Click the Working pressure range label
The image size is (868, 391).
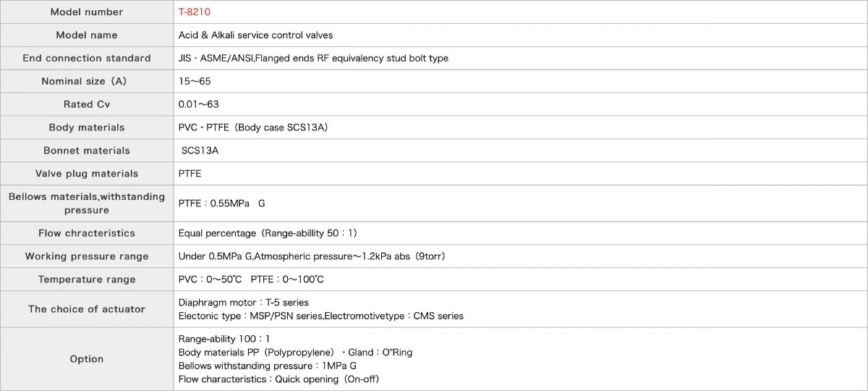point(87,256)
